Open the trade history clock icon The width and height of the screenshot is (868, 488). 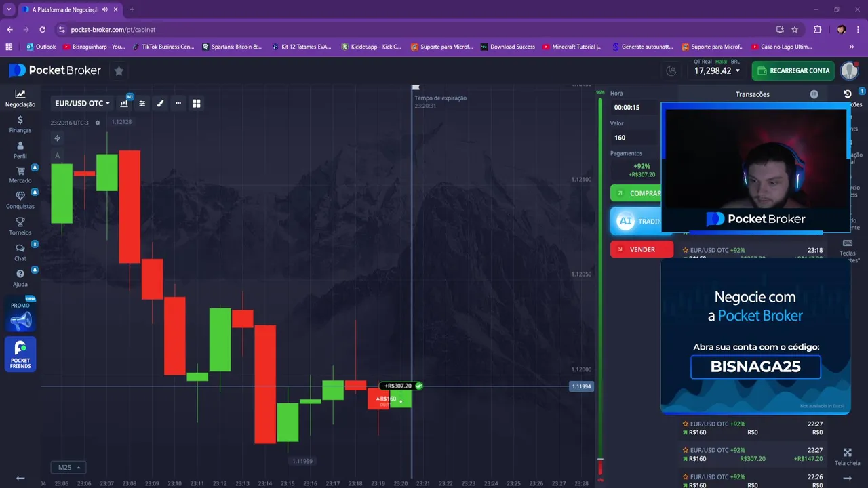[848, 94]
